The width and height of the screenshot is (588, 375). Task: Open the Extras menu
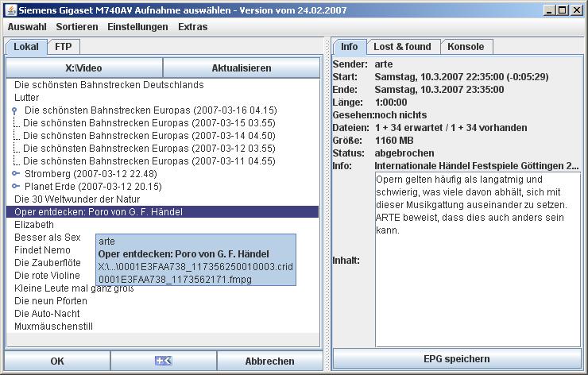tap(193, 27)
